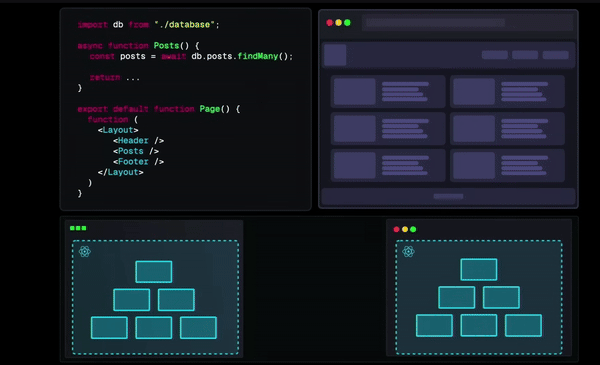
Task: Click the 'return ...' line in the code
Action: point(115,78)
